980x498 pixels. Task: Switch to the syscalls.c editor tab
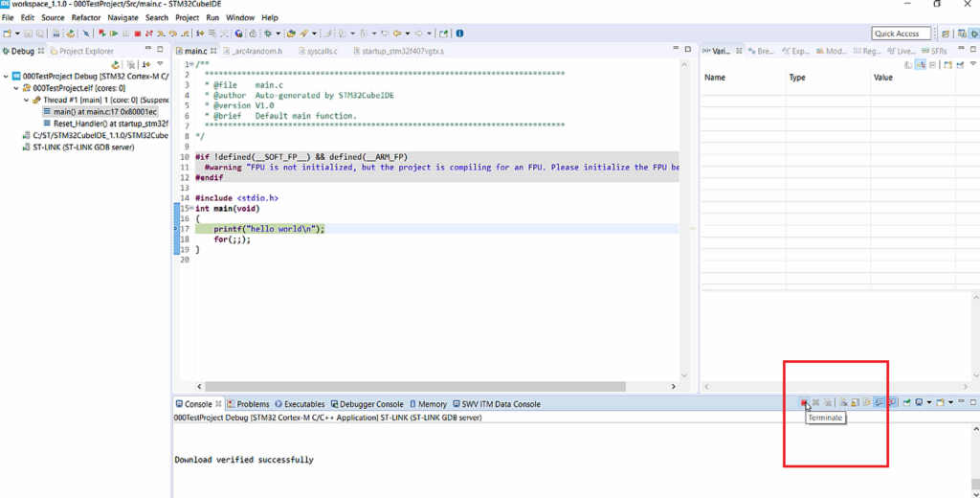tap(318, 51)
